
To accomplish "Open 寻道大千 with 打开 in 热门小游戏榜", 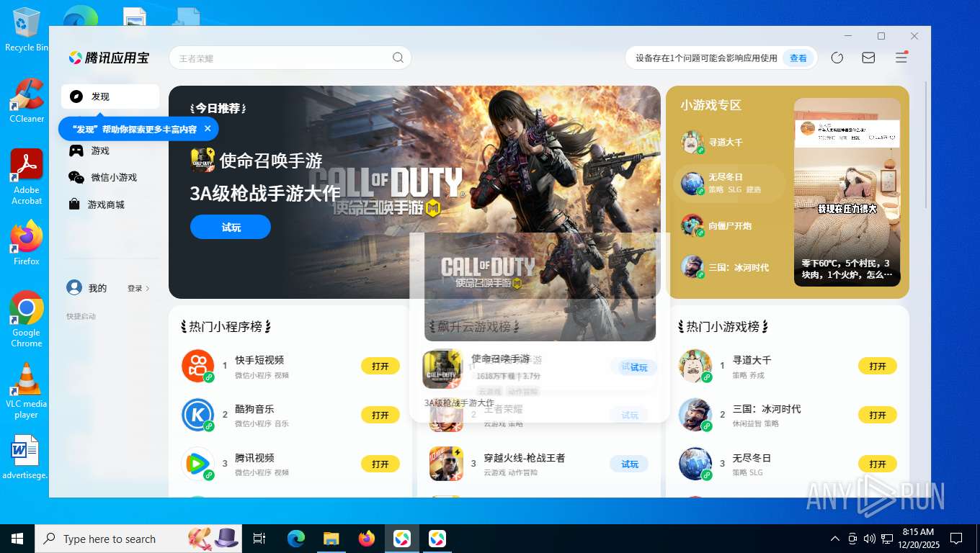I will [878, 366].
